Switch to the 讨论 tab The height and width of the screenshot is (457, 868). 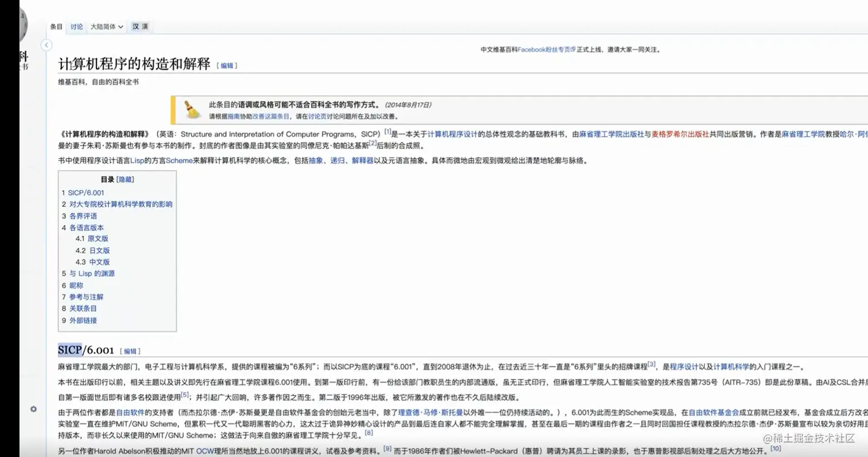(76, 27)
